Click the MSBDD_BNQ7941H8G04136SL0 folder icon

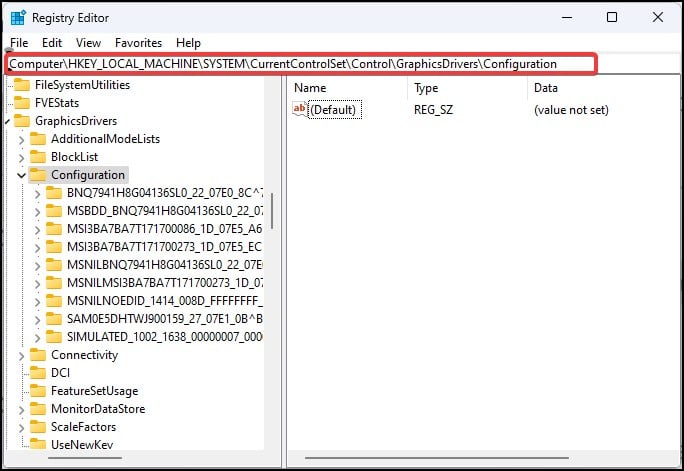coord(54,211)
